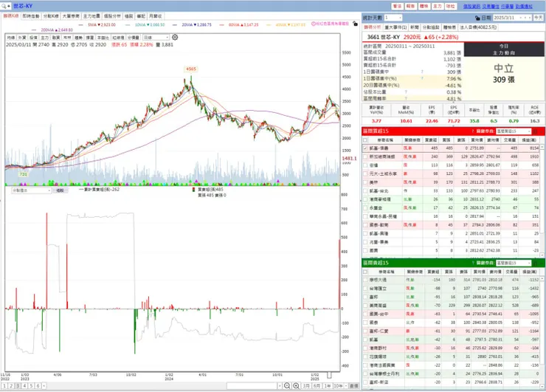
Task: Open the stock search magnifier icon
Action: (x=4, y=6)
